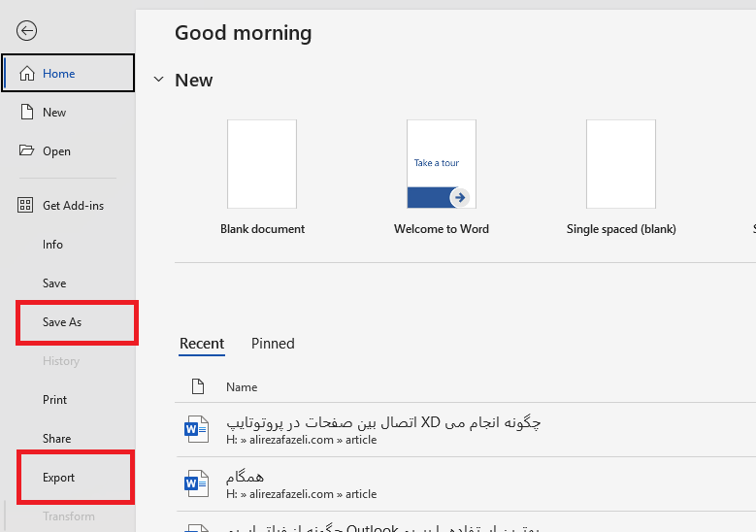Click the Open folder icon
This screenshot has width=756, height=532.
point(26,150)
